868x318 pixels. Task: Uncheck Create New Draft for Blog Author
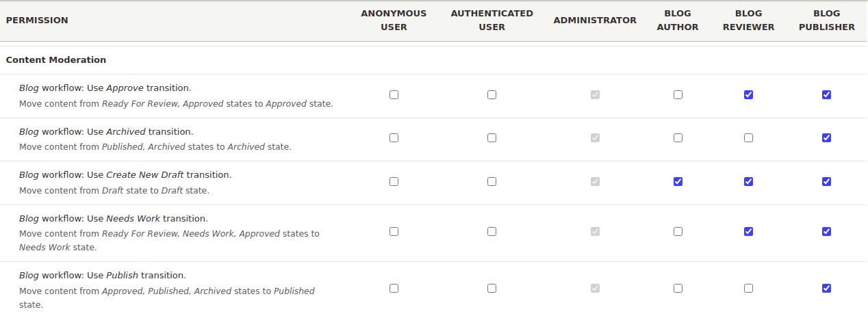pos(678,182)
